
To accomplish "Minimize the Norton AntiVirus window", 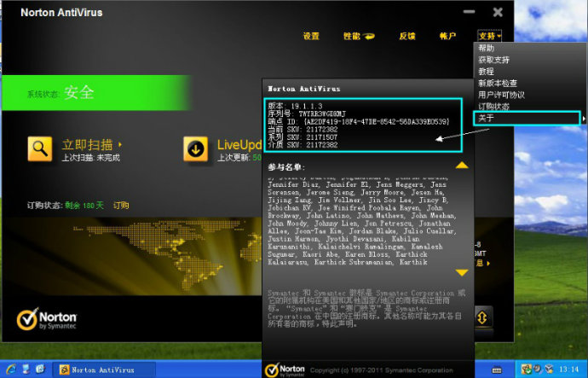I will [x=469, y=12].
